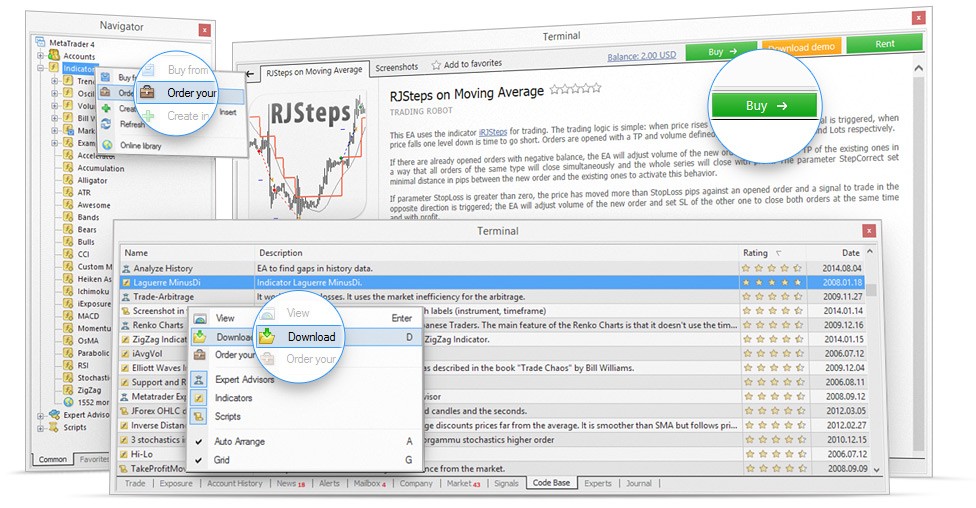Click the back arrow in Terminal market window
This screenshot has width=976, height=508.
249,73
